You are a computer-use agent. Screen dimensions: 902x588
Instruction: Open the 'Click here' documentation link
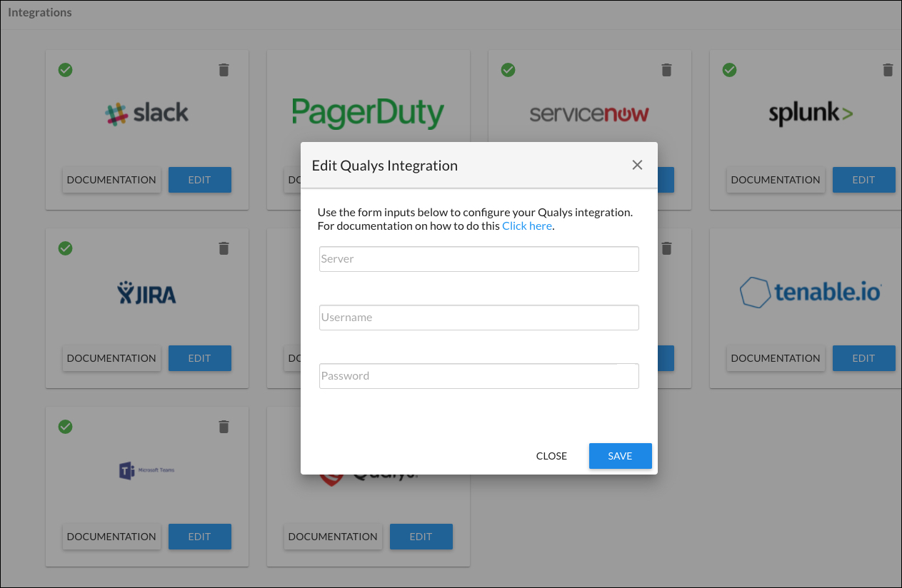(x=527, y=225)
